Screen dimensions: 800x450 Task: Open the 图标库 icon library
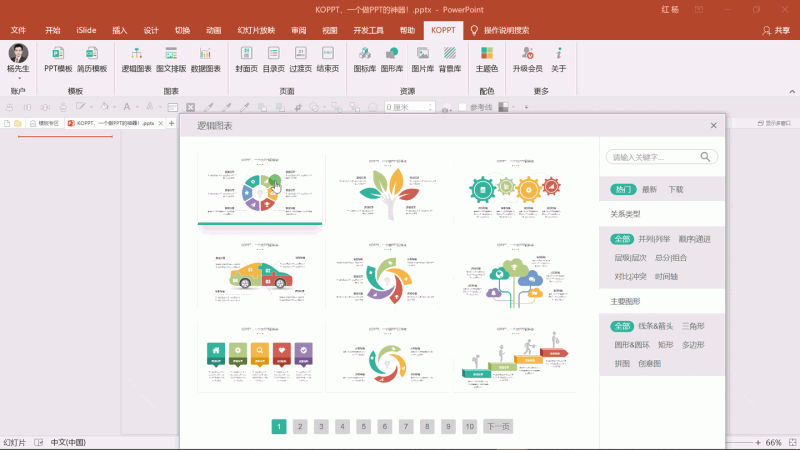pos(365,59)
